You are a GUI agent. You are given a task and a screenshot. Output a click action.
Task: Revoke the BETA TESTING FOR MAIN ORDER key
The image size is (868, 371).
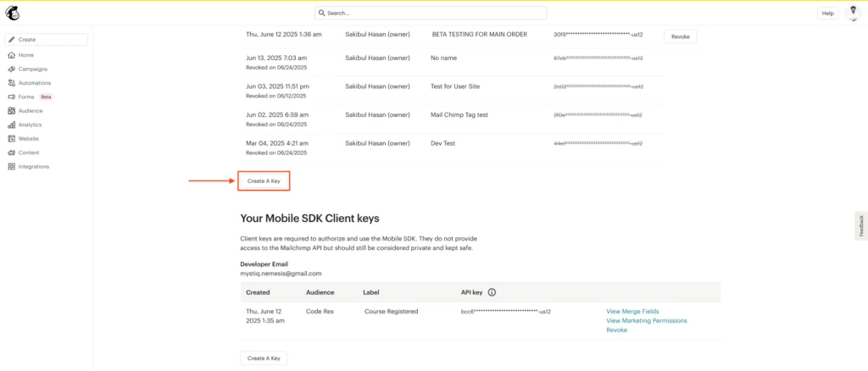click(681, 36)
